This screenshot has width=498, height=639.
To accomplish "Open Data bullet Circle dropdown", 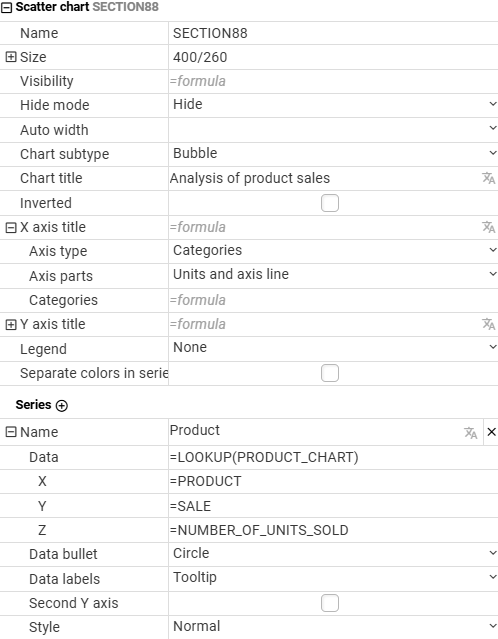I will coord(333,553).
